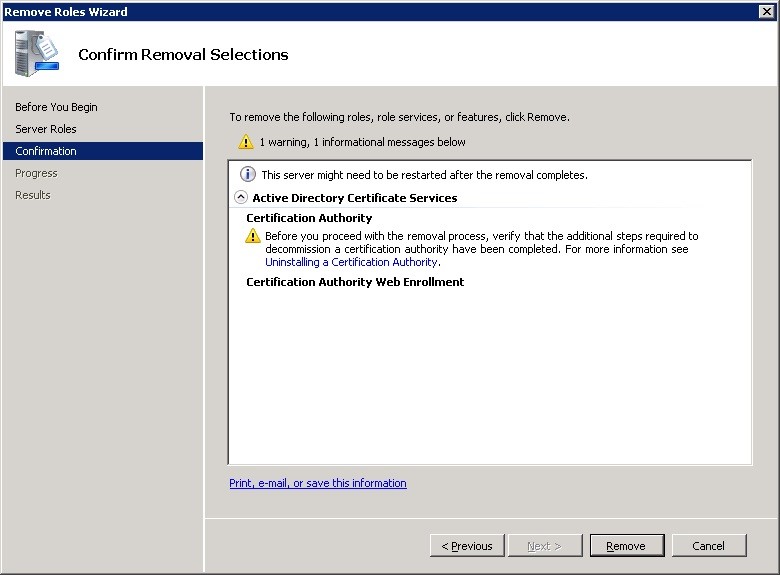
Task: Click the Confirm Removal Selections title
Action: point(183,54)
